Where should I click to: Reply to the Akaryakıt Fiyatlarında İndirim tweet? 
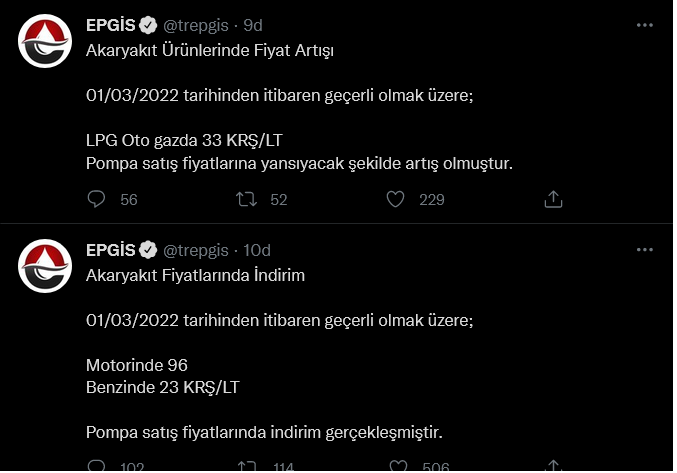pos(97,466)
